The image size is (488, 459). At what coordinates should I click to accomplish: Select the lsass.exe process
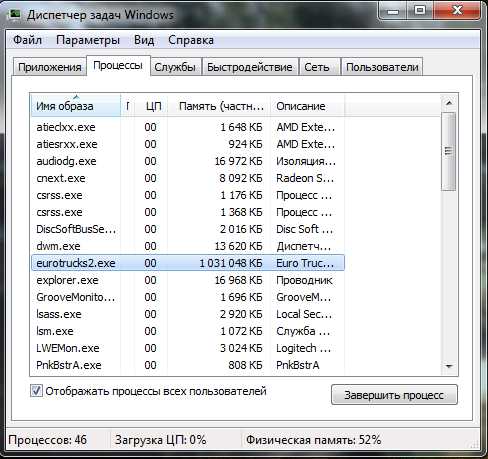click(x=187, y=314)
